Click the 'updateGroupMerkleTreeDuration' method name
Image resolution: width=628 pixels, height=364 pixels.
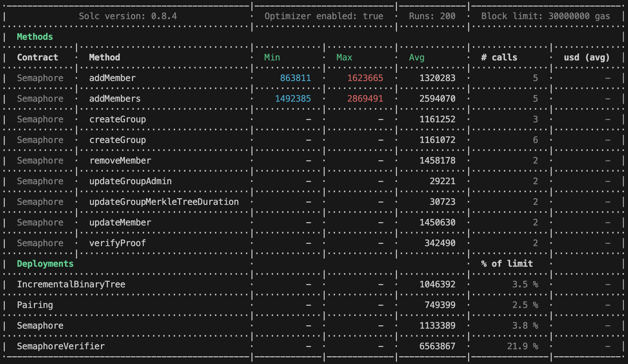[x=164, y=202]
